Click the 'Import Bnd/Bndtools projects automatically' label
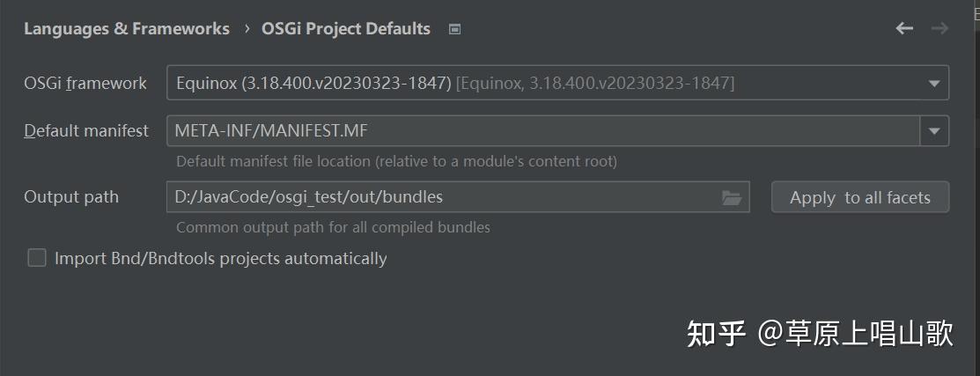Viewport: 980px width, 376px height. click(220, 259)
